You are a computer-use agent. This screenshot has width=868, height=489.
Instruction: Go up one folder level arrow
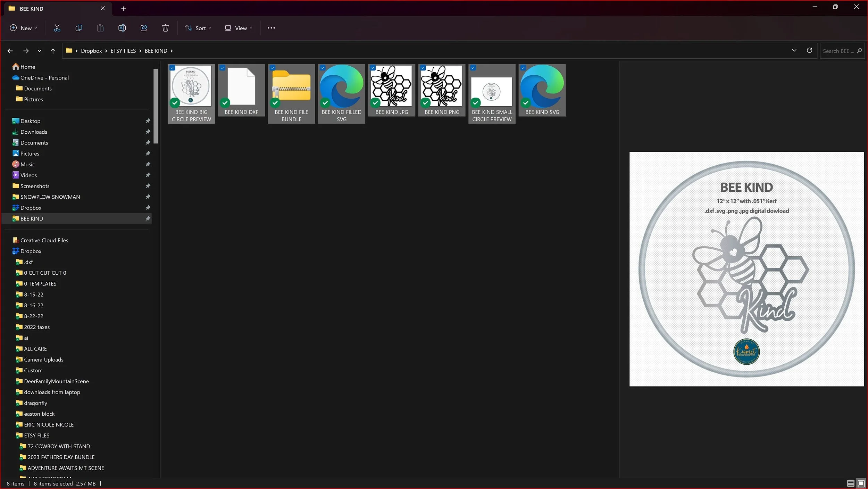53,51
